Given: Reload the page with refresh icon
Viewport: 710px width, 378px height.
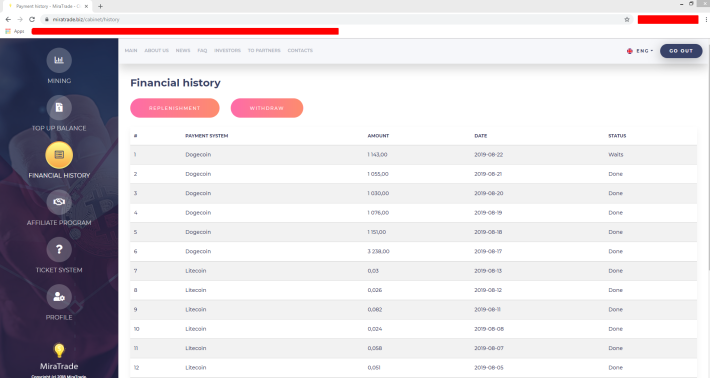Looking at the screenshot, I should pos(32,19).
